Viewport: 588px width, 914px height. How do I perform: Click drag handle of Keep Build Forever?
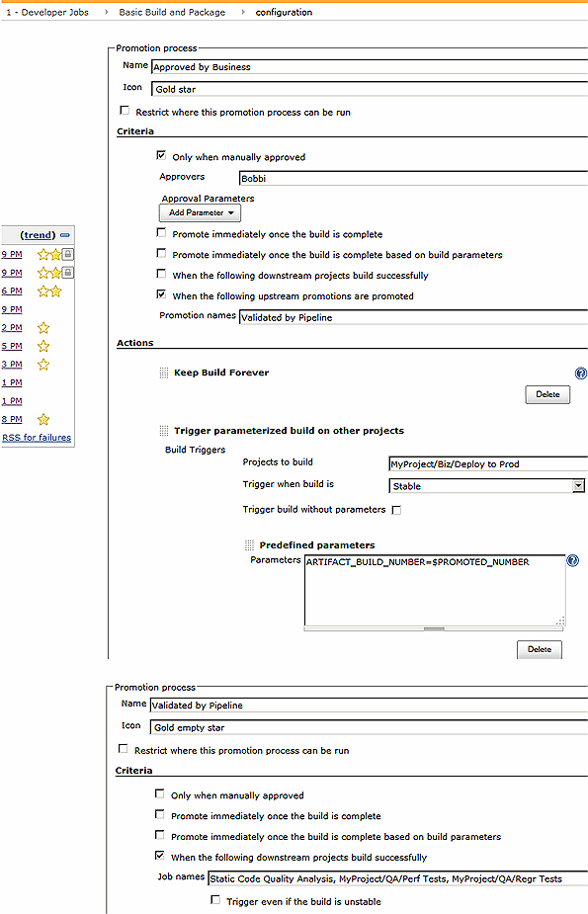164,374
